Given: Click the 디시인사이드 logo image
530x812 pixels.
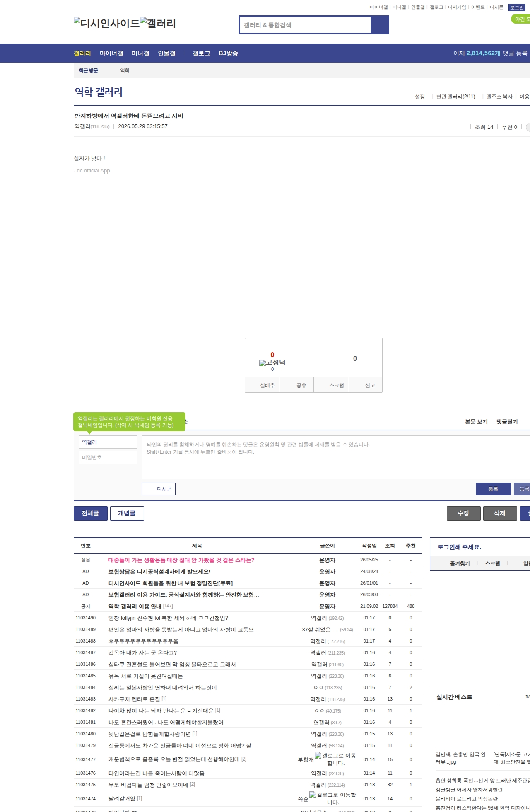Looking at the screenshot, I should pos(106,23).
